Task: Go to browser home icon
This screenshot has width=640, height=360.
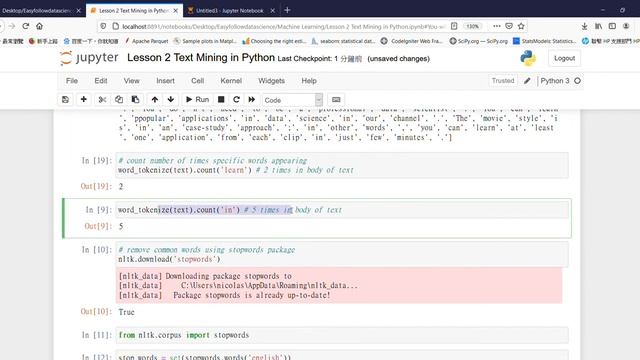Action: point(39,26)
